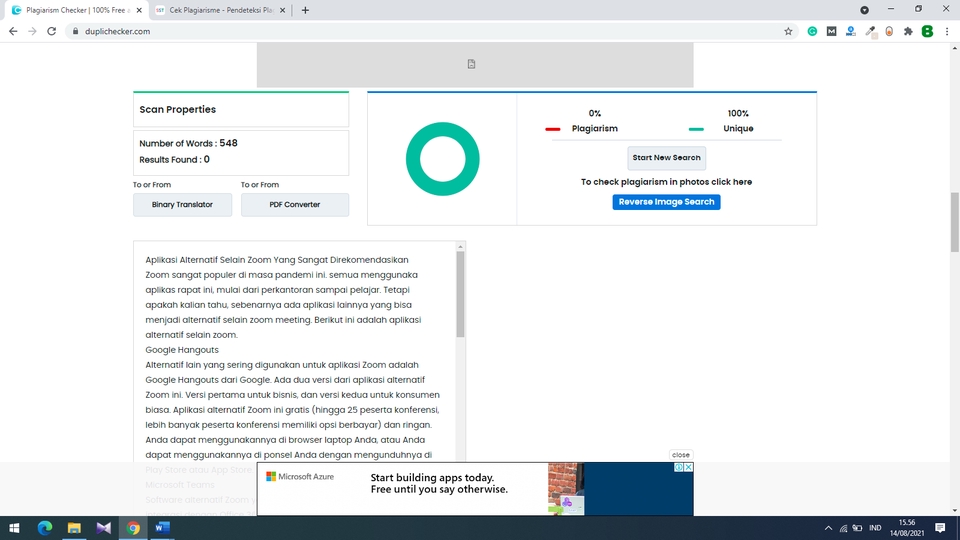The image size is (960, 540).
Task: Go forward with the browser forward arrow
Action: coord(32,31)
